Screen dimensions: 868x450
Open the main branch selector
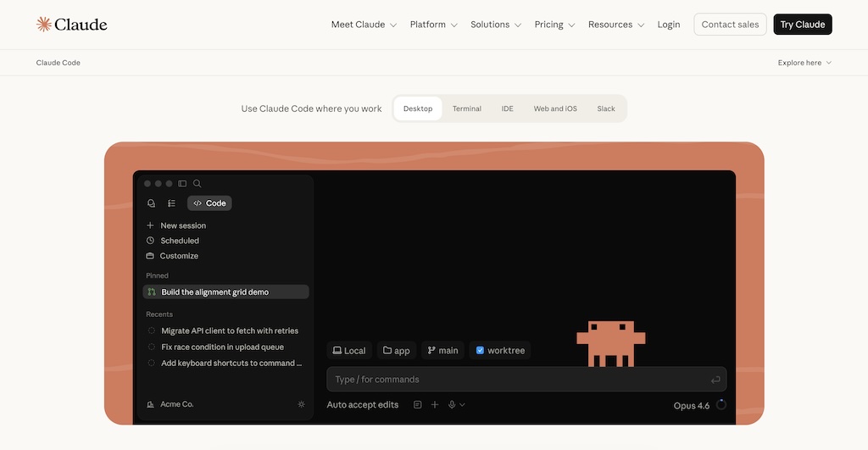pyautogui.click(x=442, y=350)
